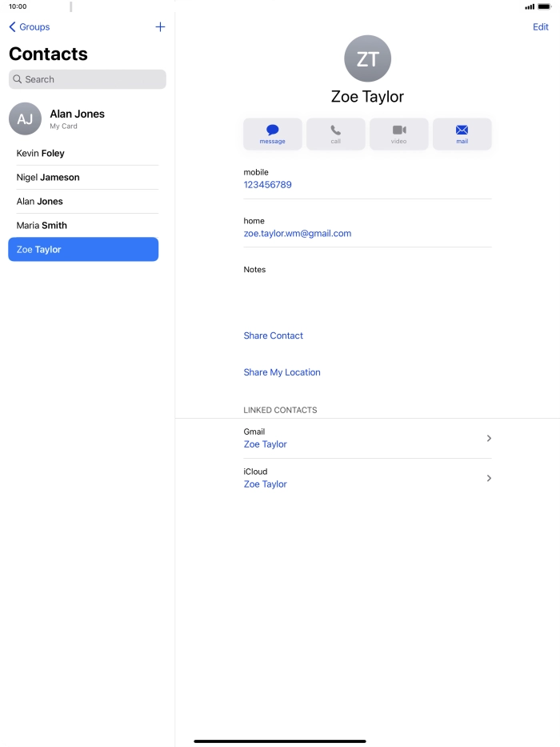Viewport: 560px width, 747px height.
Task: Tap the mobile number 123456789
Action: pyautogui.click(x=268, y=185)
